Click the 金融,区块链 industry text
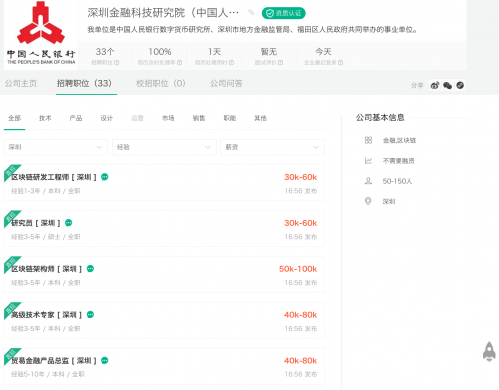 pos(399,140)
